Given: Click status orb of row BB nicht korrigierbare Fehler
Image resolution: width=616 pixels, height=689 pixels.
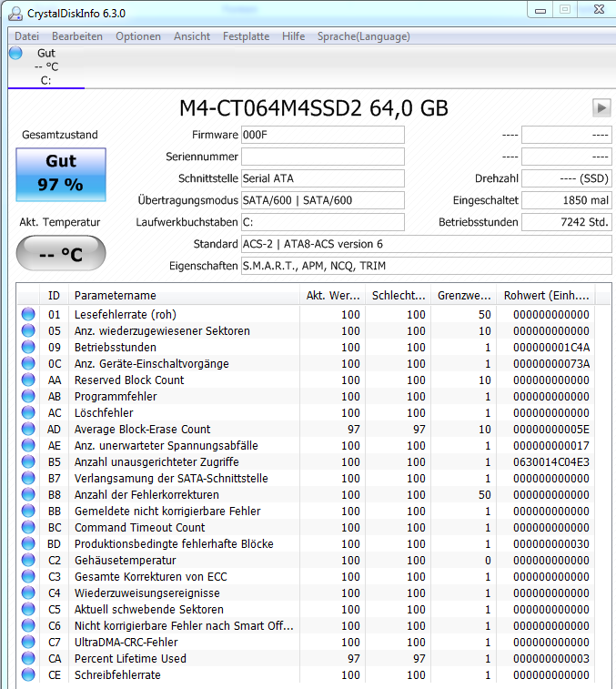Looking at the screenshot, I should point(28,511).
